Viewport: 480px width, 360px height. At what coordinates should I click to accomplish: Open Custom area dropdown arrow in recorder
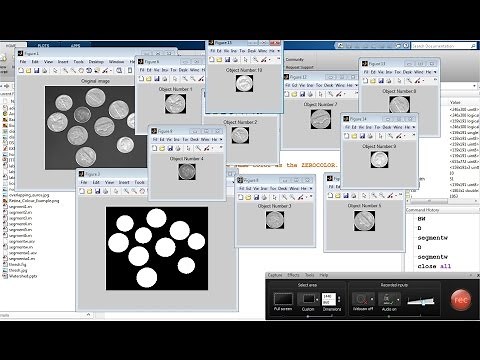317,299
